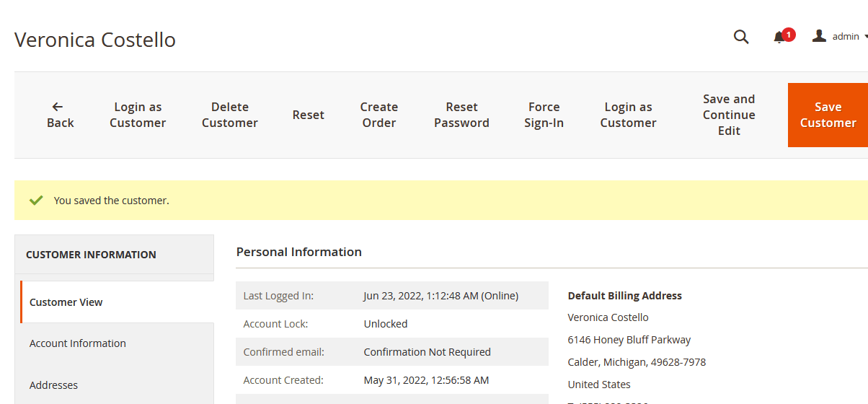Image resolution: width=868 pixels, height=404 pixels.
Task: Open the Account Information tab
Action: (78, 343)
